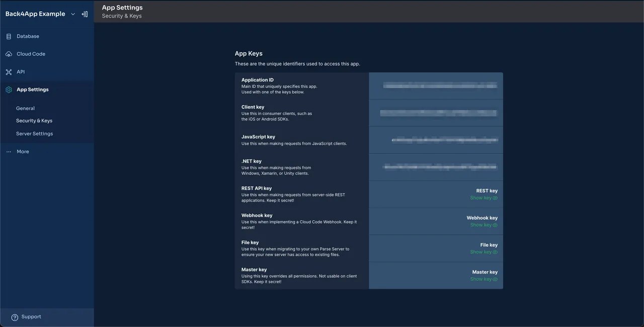Click the App Settings gear icon
The width and height of the screenshot is (644, 327).
click(x=8, y=89)
